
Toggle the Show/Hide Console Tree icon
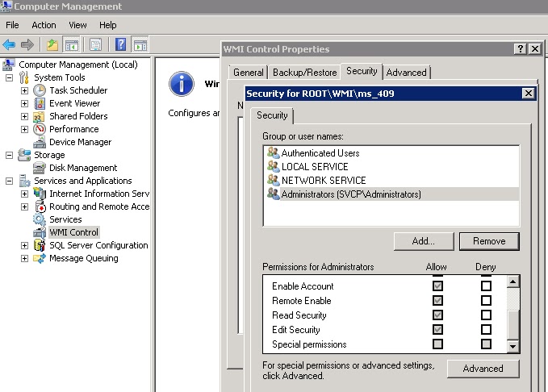[72, 44]
